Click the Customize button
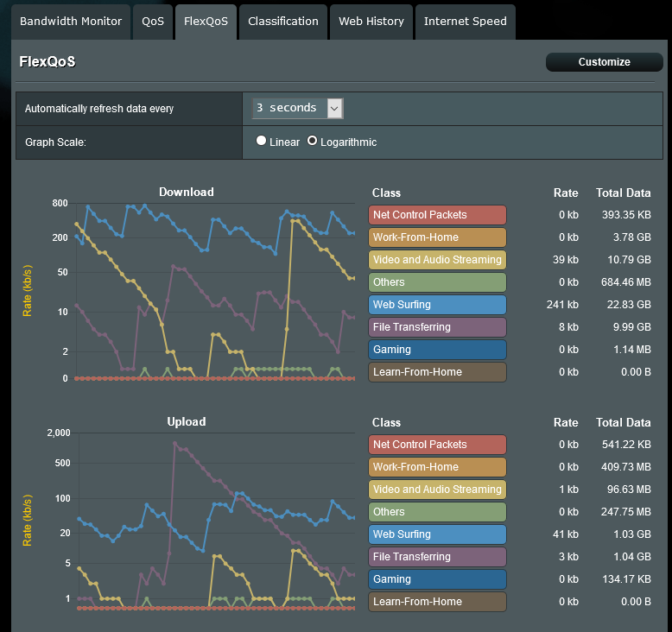Image resolution: width=672 pixels, height=632 pixels. tap(604, 62)
